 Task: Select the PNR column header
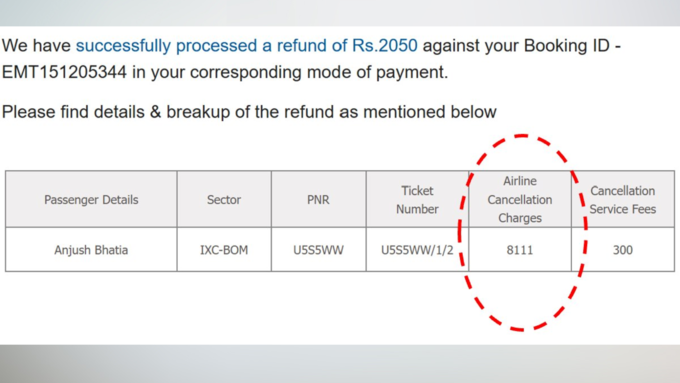click(318, 200)
